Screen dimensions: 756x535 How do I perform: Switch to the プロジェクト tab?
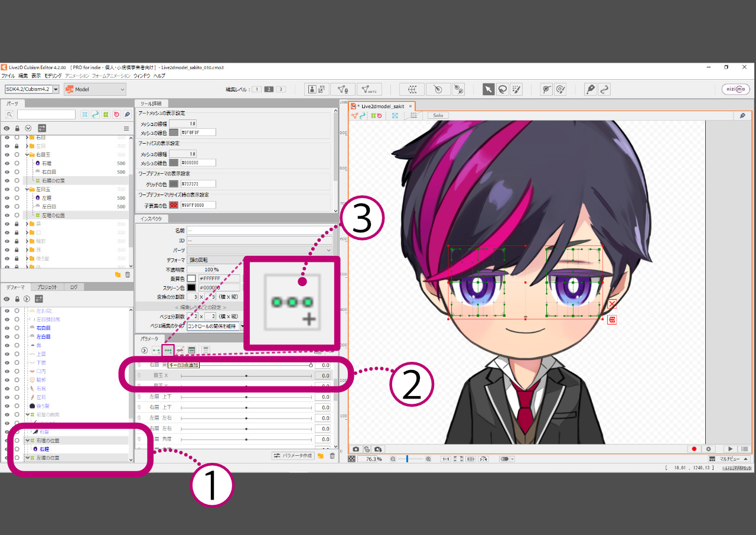click(x=47, y=287)
